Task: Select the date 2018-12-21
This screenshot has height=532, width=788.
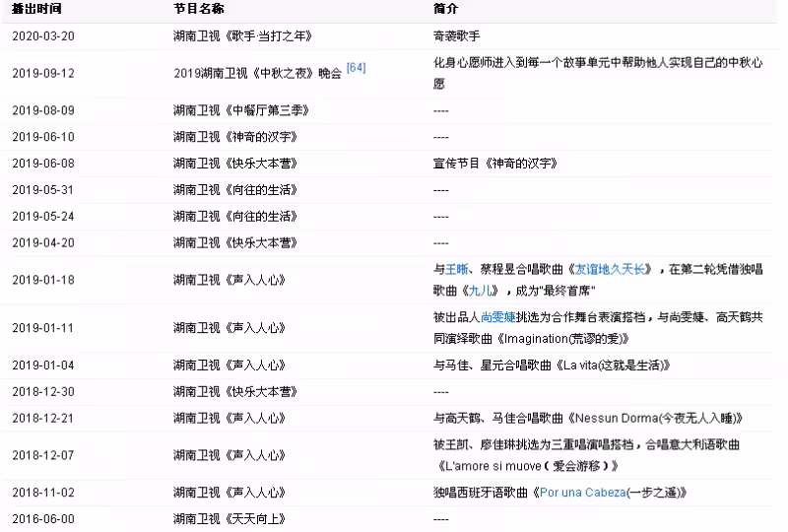Action: (x=43, y=419)
